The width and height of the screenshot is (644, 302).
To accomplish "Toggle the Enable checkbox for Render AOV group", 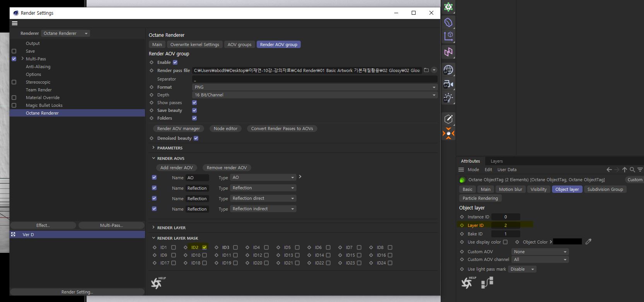I will tap(175, 62).
